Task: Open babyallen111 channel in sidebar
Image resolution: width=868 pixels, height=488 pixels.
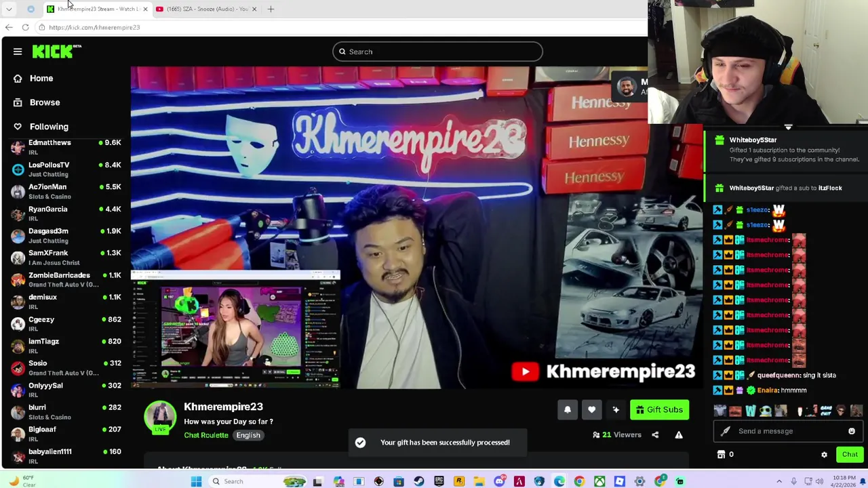Action: click(66, 456)
